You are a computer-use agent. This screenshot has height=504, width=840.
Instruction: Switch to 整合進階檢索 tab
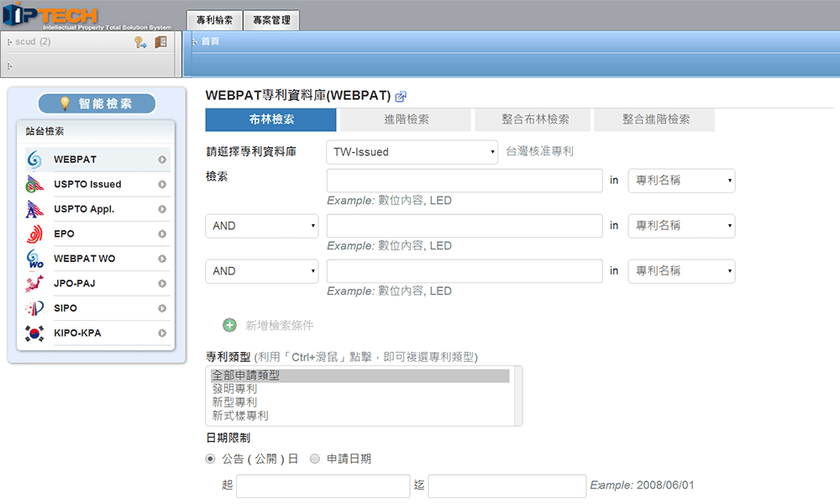656,119
